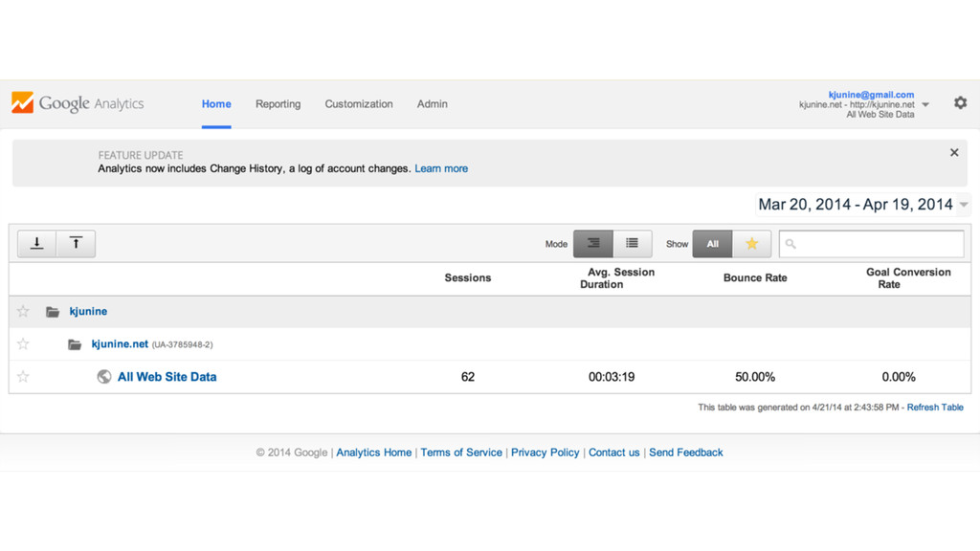Click Refresh Table link
The image size is (980, 551).
pos(935,408)
